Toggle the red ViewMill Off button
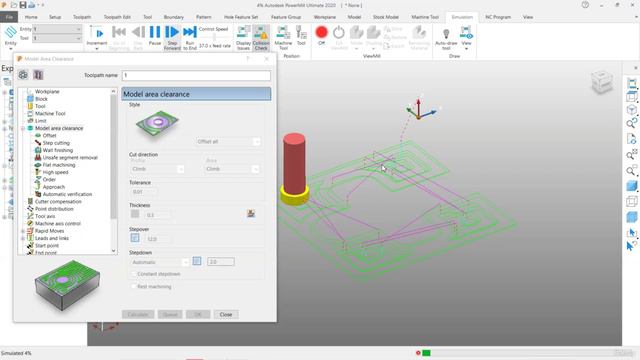 tap(322, 35)
